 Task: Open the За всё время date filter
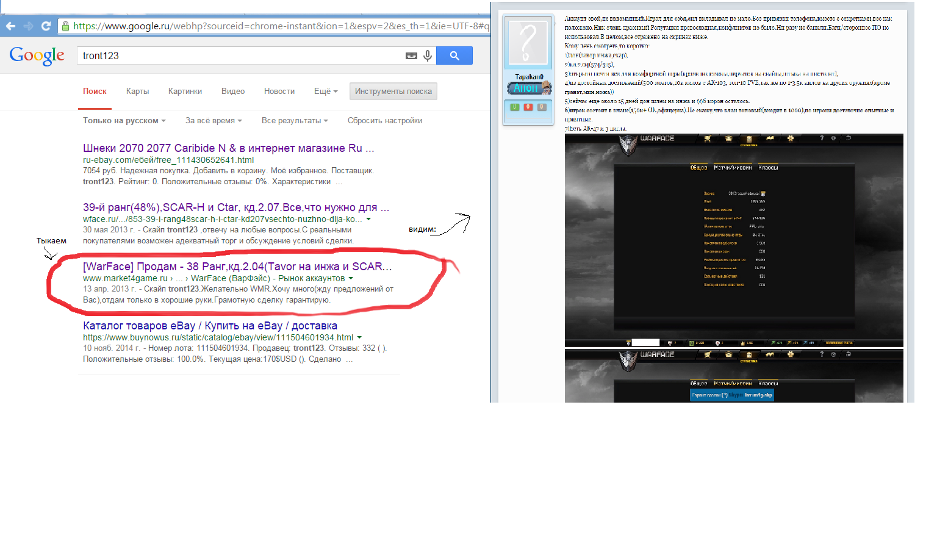click(x=214, y=120)
